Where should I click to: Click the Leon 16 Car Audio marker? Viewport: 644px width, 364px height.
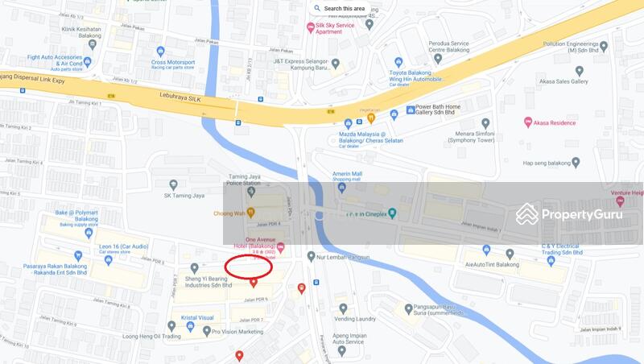coord(108,260)
